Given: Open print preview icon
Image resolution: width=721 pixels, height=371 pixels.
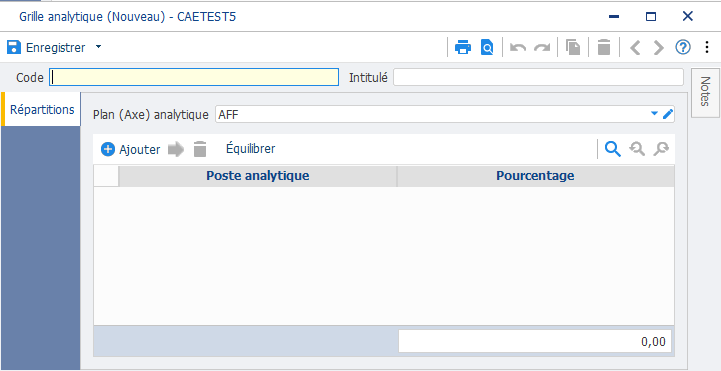Looking at the screenshot, I should coord(487,47).
